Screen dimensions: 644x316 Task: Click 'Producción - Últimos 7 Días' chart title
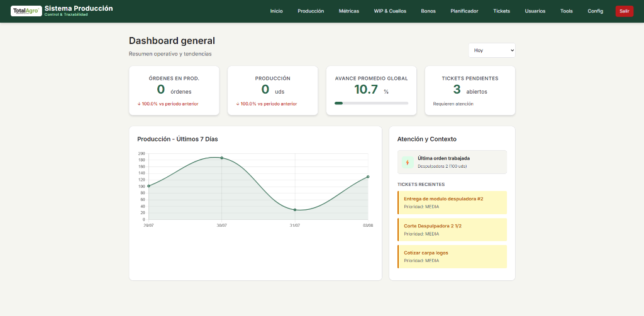point(177,139)
